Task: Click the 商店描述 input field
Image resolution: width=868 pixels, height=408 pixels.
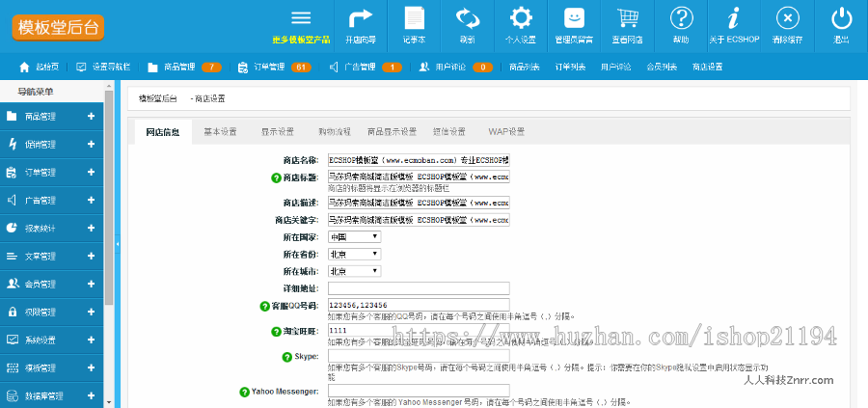Action: coord(419,202)
